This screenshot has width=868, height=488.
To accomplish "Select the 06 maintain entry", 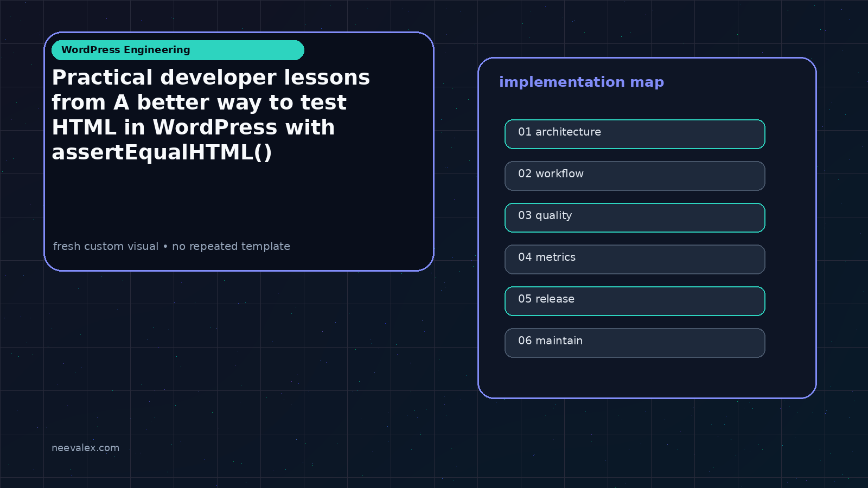I will [635, 343].
